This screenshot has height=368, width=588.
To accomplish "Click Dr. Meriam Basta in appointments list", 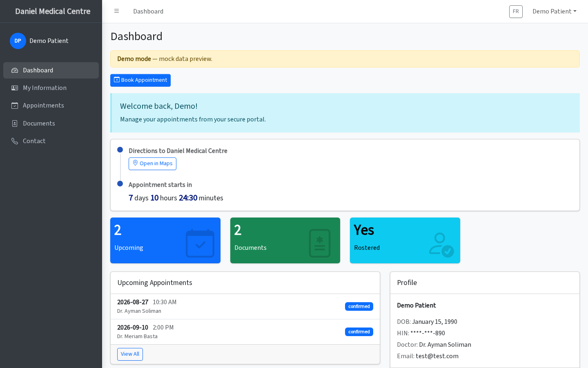I will tap(137, 337).
